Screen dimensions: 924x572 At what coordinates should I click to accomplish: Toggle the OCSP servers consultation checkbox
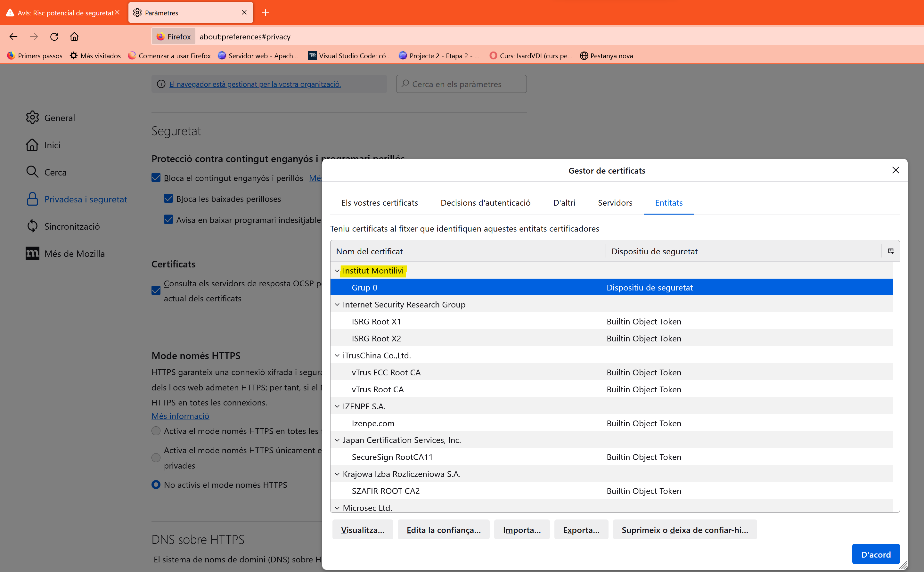[x=156, y=290]
